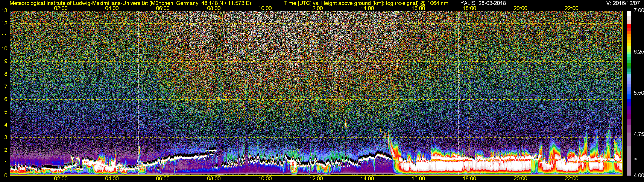Click the 12 km height axis label

click(x=5, y=23)
